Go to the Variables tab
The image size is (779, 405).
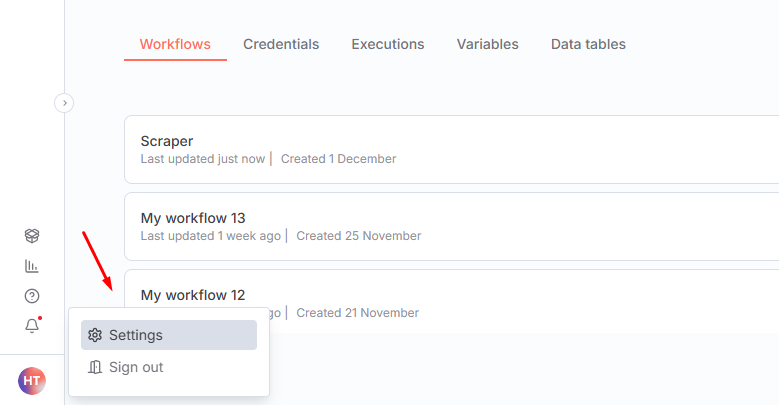[488, 44]
